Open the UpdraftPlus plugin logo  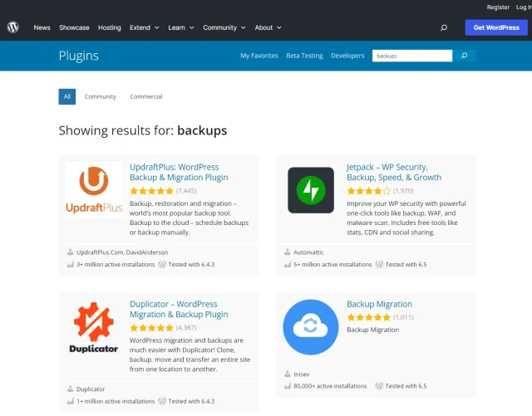(94, 189)
